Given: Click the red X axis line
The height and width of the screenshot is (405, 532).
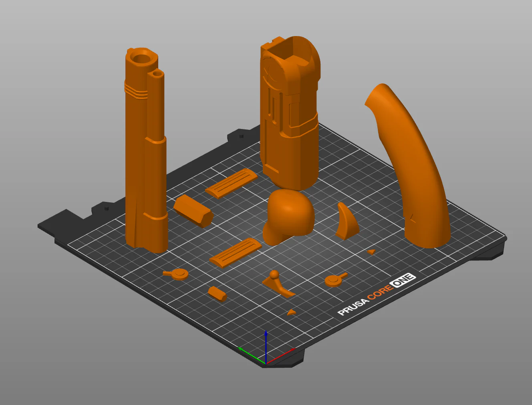Looking at the screenshot, I should [280, 356].
